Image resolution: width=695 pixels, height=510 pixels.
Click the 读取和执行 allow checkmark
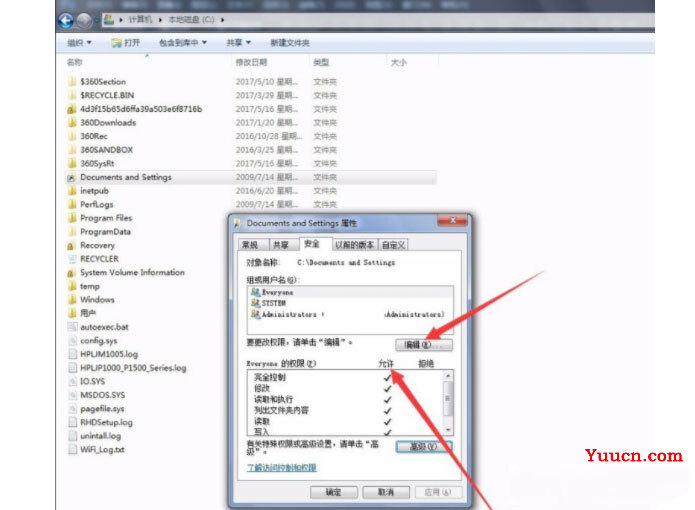point(387,400)
